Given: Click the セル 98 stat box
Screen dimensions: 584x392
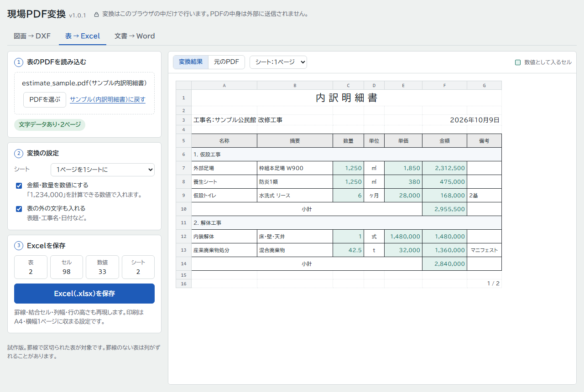Looking at the screenshot, I should (67, 267).
